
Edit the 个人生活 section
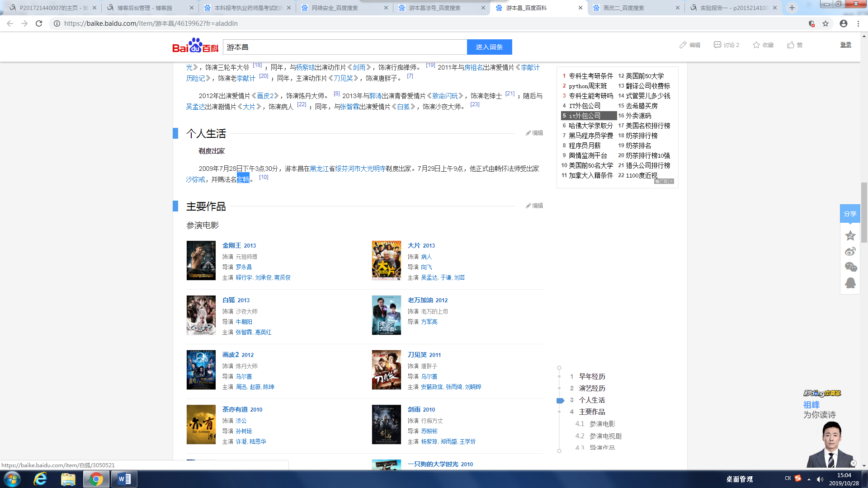tap(534, 133)
